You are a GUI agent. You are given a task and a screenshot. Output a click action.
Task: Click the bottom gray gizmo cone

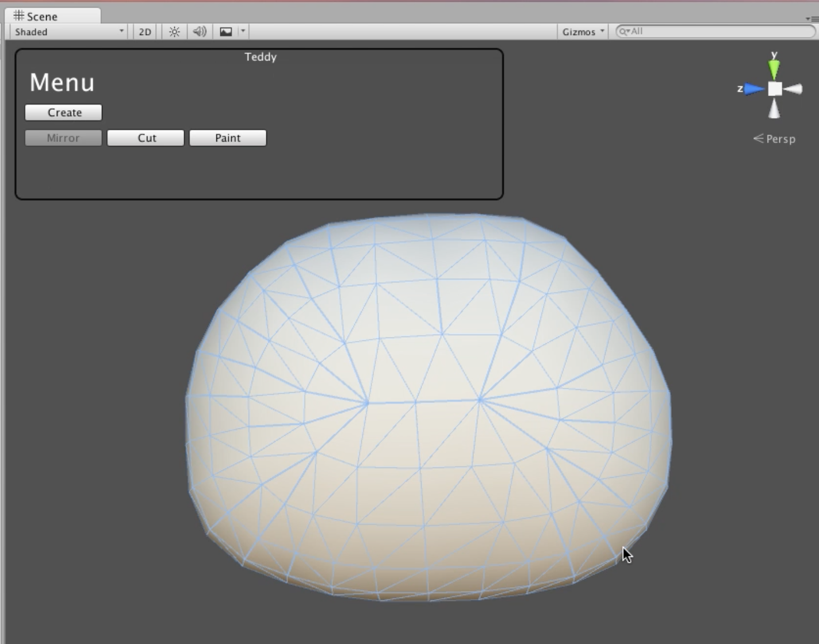pos(774,108)
